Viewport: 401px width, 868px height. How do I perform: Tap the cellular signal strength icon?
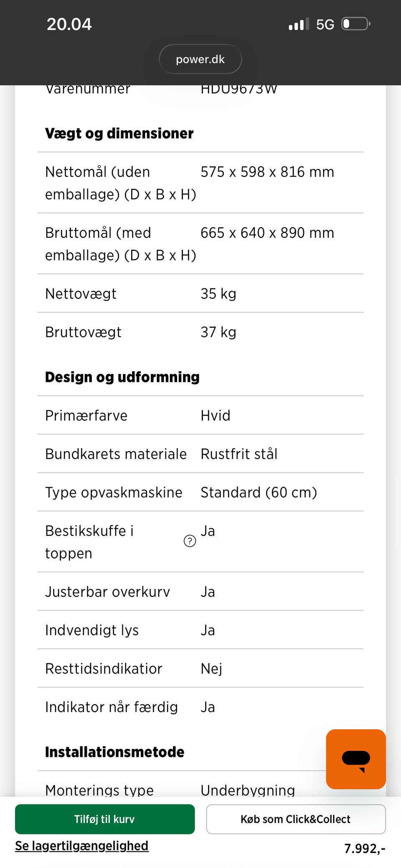[299, 24]
